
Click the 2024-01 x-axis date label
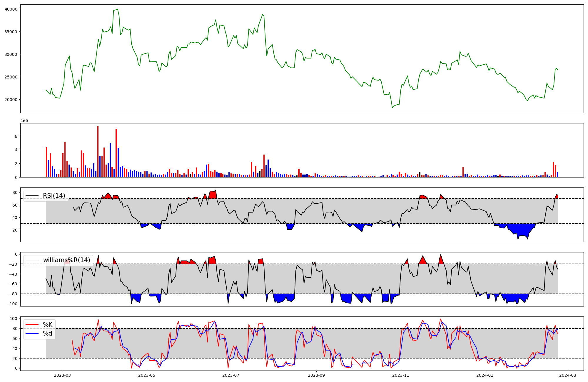coord(485,375)
